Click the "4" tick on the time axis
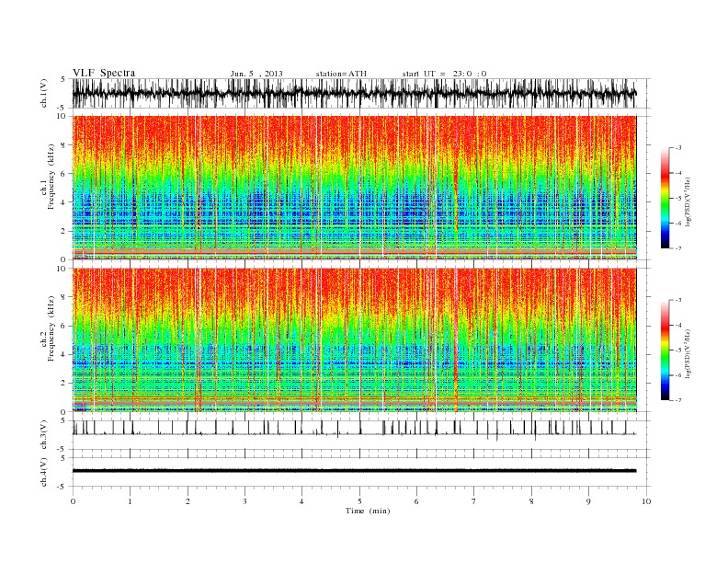The image size is (728, 563). tap(301, 501)
